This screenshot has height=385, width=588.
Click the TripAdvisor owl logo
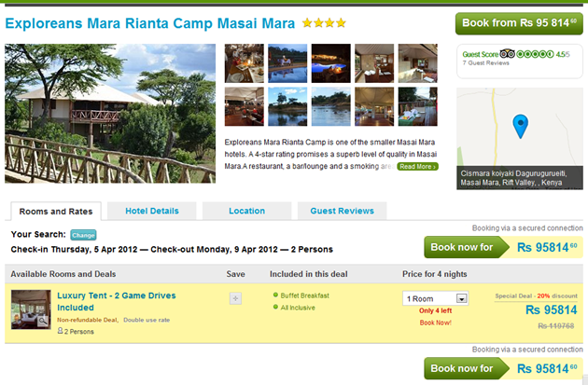(x=507, y=54)
